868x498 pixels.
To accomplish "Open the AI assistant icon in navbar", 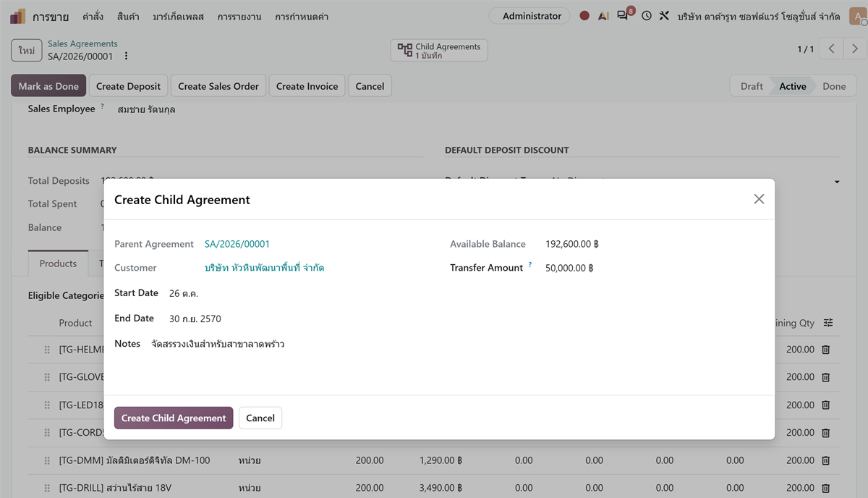I will [603, 16].
